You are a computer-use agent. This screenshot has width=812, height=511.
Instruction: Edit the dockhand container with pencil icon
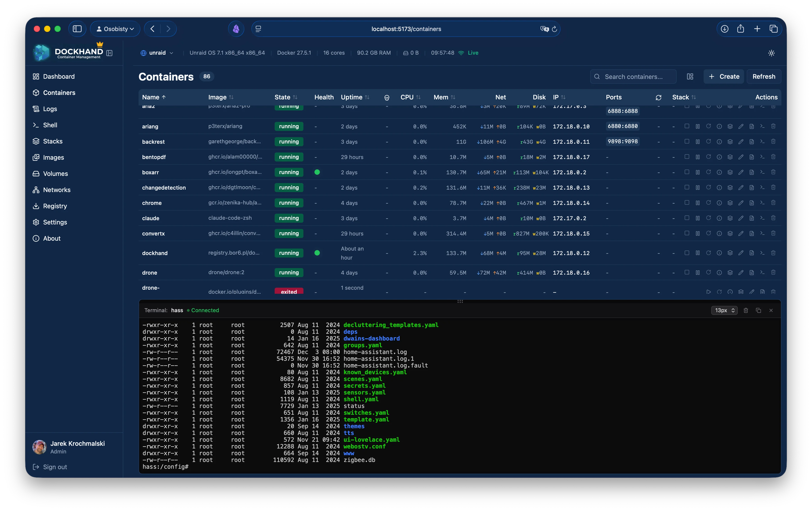click(741, 253)
